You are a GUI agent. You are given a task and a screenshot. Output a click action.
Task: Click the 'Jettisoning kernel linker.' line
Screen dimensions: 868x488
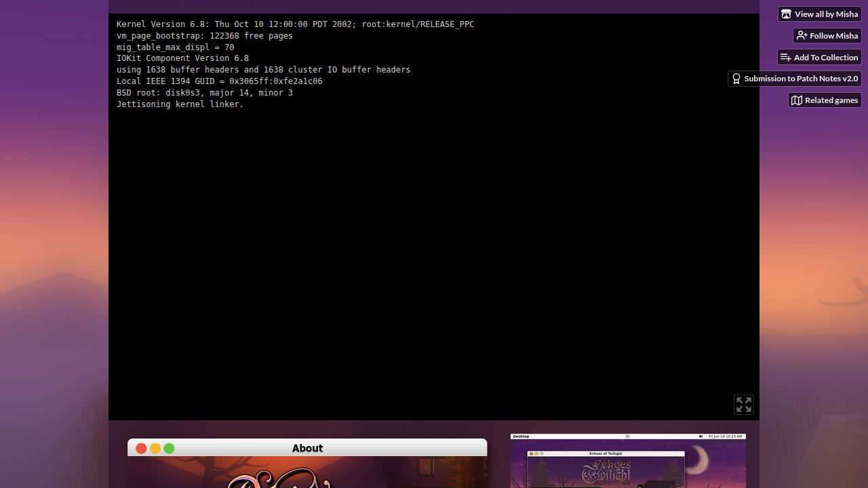coord(180,104)
